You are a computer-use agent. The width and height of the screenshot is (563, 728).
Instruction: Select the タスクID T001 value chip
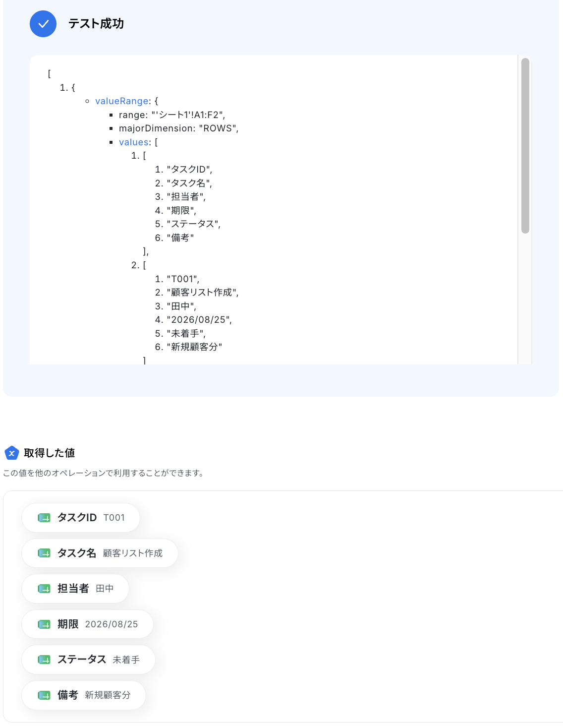pos(81,518)
